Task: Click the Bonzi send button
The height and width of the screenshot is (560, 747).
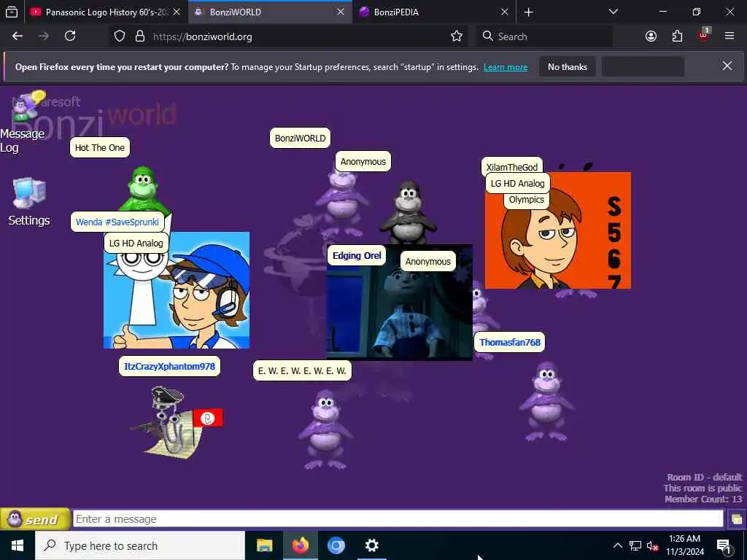Action: (35, 518)
